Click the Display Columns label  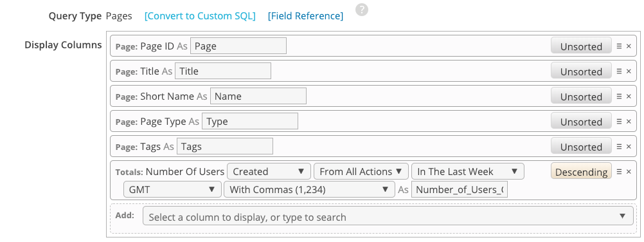[63, 45]
